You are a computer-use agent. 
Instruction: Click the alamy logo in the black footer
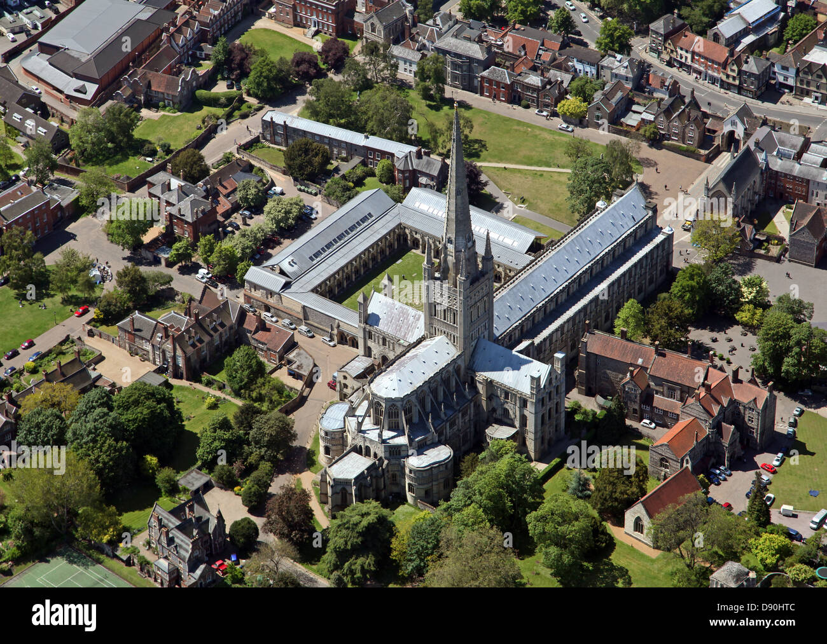tap(64, 615)
